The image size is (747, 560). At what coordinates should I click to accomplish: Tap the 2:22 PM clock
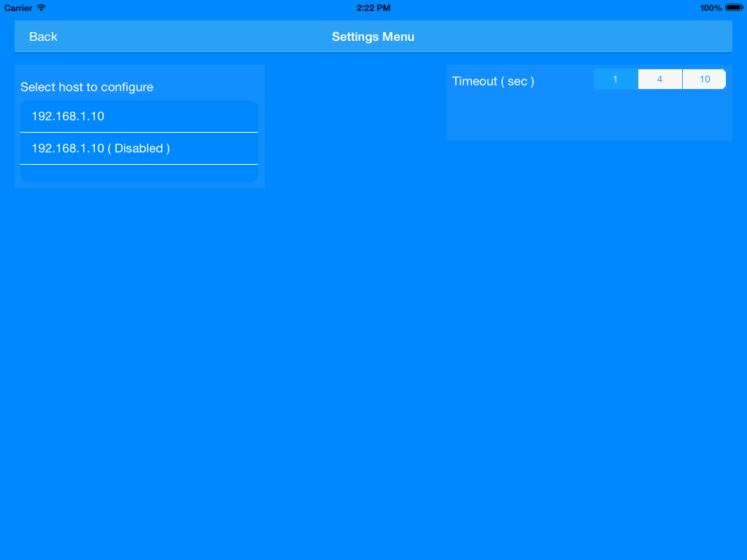(x=373, y=8)
